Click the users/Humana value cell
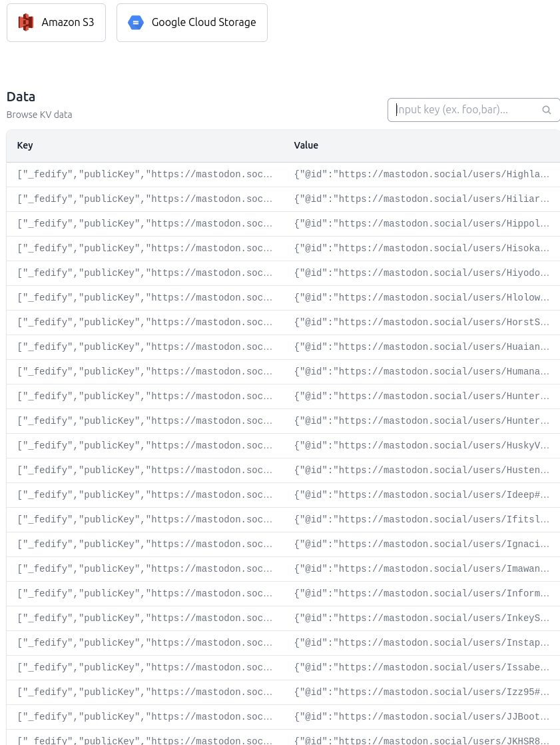 (421, 372)
